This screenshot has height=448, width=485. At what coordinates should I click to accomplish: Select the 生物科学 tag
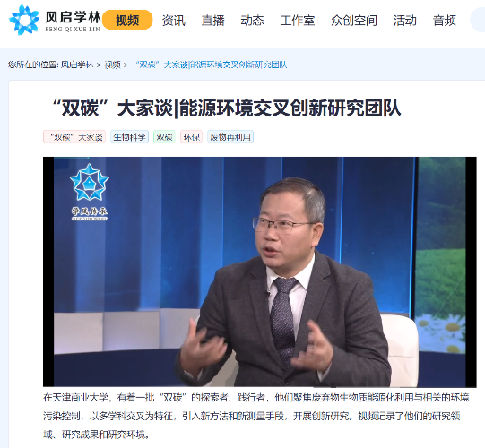(x=129, y=137)
